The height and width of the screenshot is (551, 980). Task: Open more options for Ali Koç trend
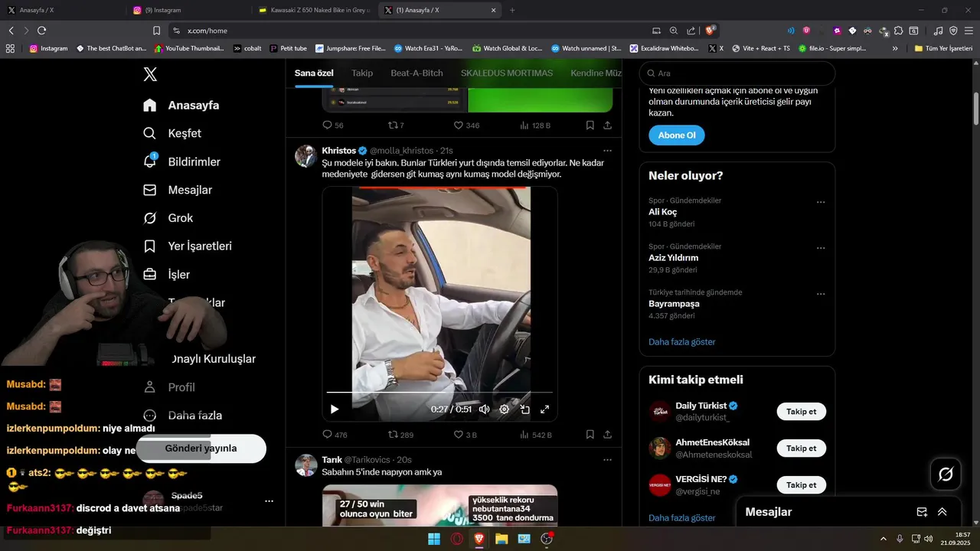[x=821, y=203]
